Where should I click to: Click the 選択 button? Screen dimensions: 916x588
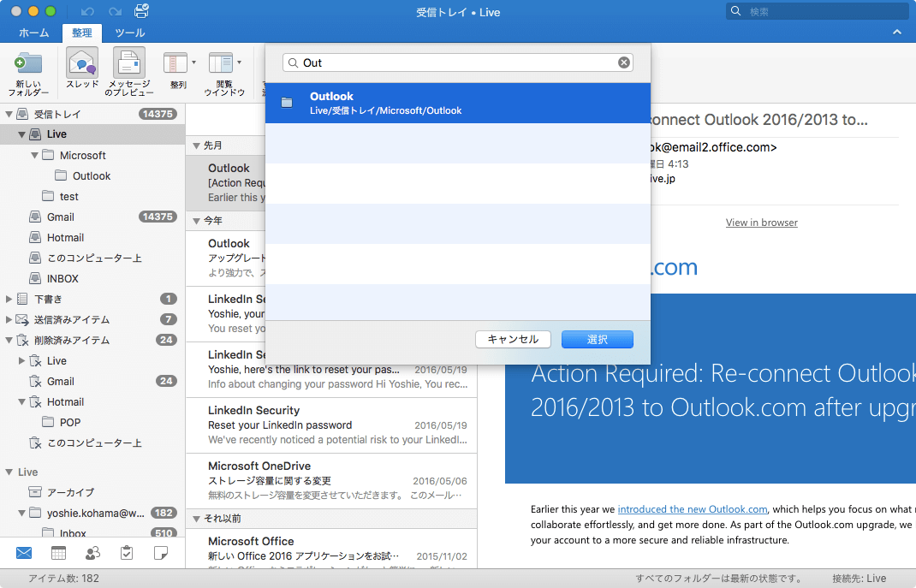click(597, 339)
